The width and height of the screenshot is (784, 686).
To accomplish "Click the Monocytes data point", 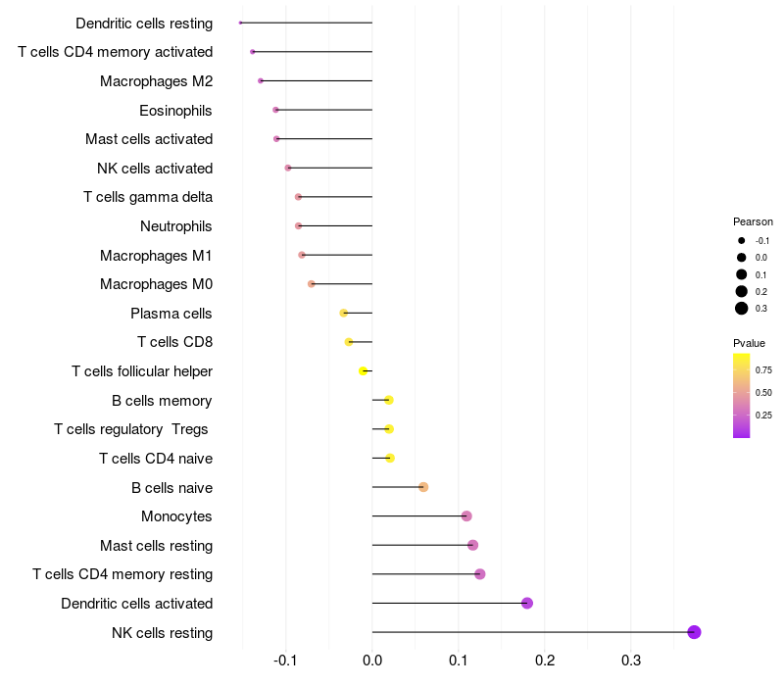I will [466, 516].
